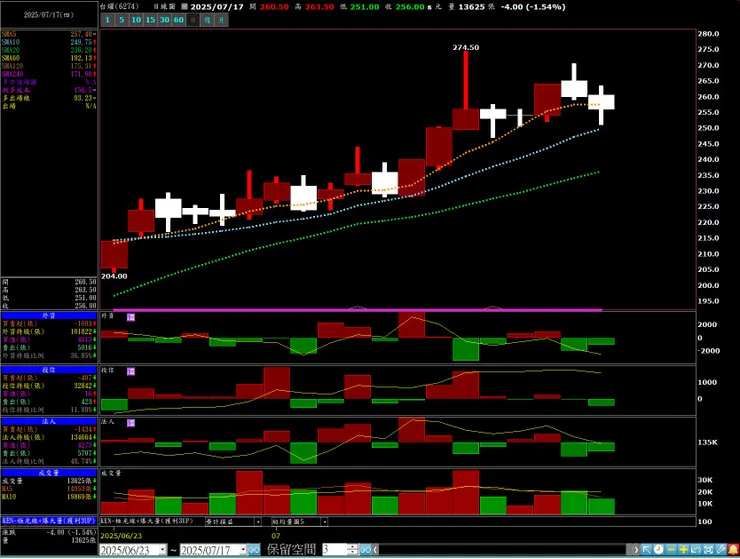Click the orange alert bell icon
The width and height of the screenshot is (740, 559).
tap(733, 550)
